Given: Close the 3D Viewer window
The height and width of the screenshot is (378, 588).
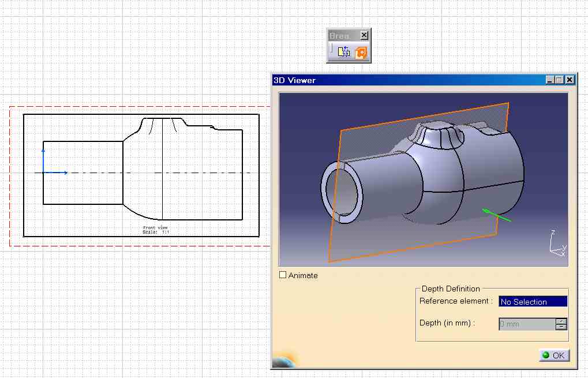Looking at the screenshot, I should [570, 80].
